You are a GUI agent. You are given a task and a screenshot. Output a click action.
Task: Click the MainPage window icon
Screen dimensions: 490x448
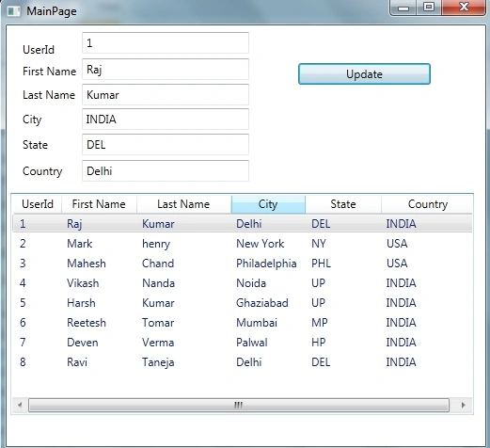13,11
